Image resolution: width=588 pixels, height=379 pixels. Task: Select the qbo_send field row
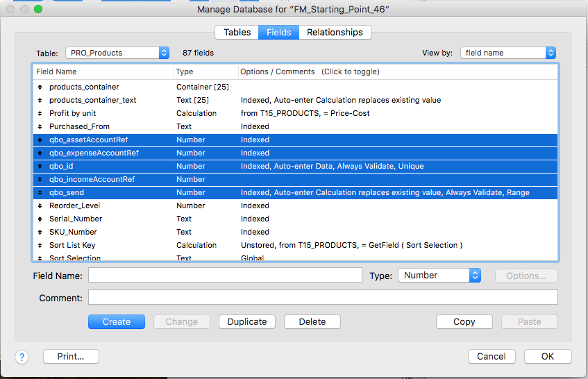coord(295,192)
